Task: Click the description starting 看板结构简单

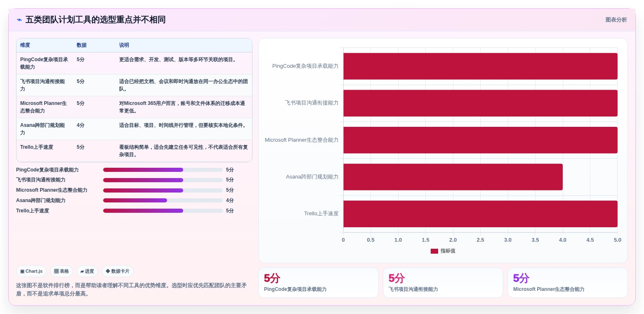Action: (x=184, y=151)
